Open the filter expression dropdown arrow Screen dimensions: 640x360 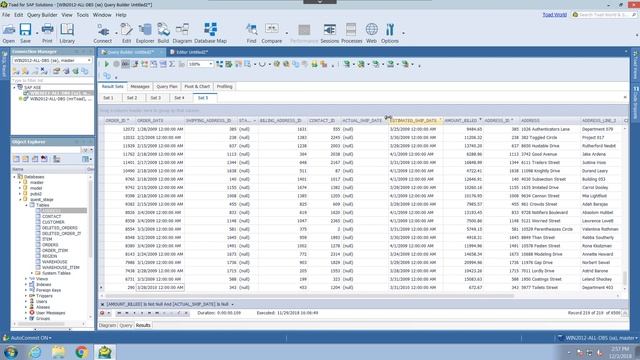pyautogui.click(x=233, y=304)
